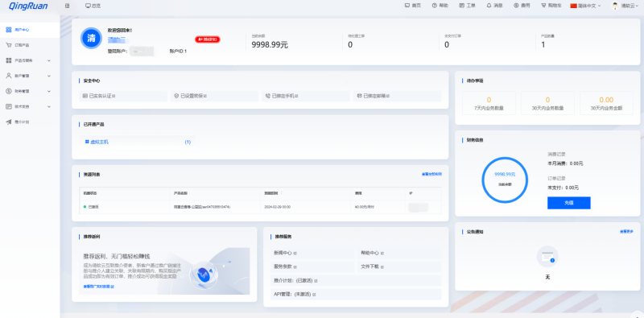Click the grid icon beside 用户中心

click(x=9, y=30)
